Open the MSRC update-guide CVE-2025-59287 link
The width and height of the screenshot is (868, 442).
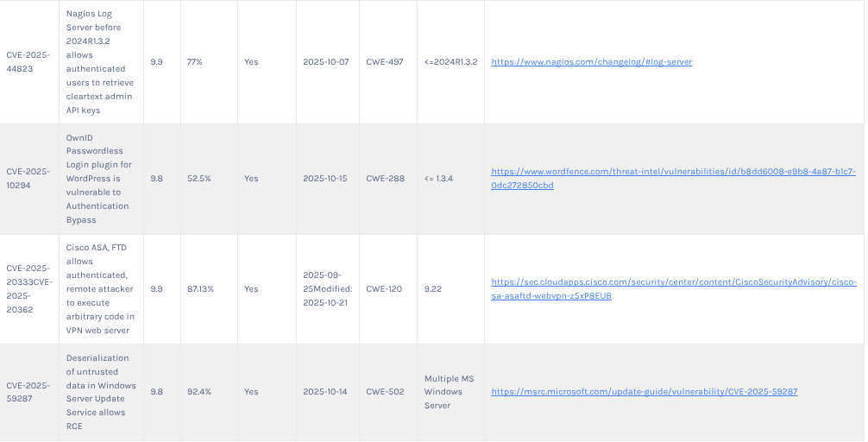[x=644, y=392]
